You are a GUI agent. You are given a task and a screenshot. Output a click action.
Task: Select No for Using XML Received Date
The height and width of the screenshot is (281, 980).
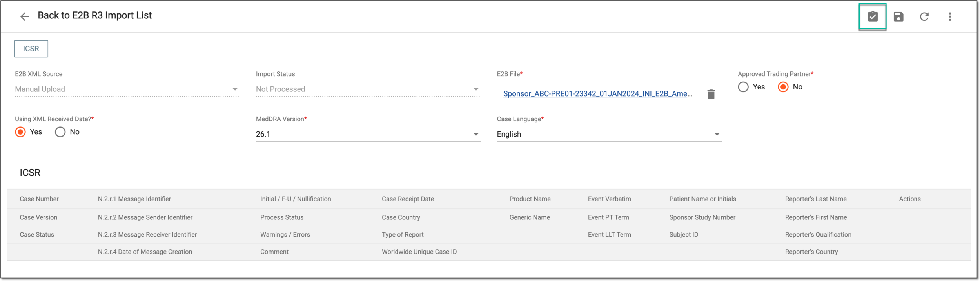[x=60, y=132]
